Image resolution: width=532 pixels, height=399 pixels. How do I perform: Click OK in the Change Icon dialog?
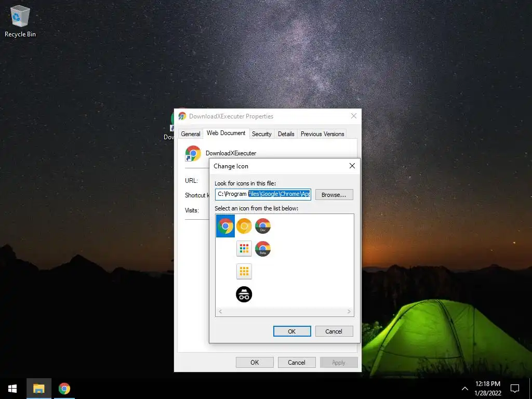(x=292, y=331)
